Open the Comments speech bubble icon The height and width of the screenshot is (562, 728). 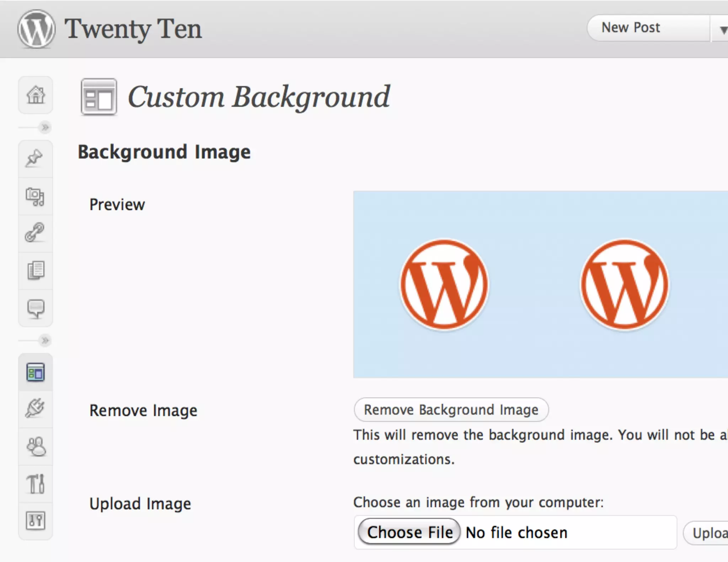[36, 308]
